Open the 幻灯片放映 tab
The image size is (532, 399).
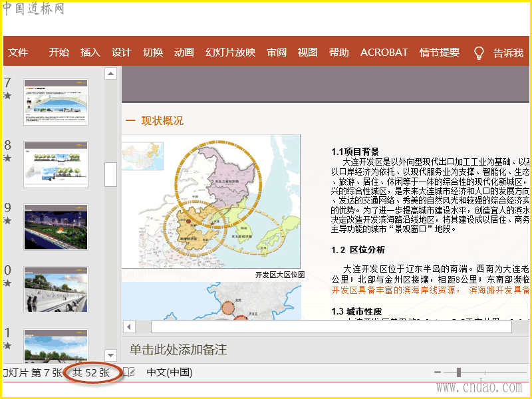click(x=230, y=53)
